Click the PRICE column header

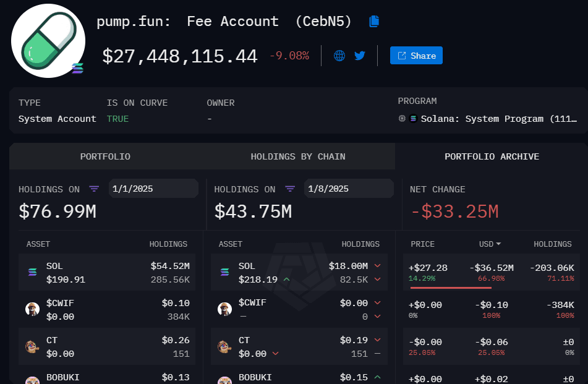click(x=423, y=244)
